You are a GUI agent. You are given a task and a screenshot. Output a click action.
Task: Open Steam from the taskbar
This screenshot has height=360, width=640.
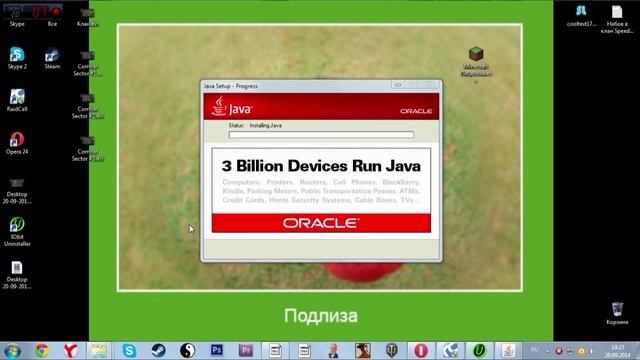(x=158, y=351)
